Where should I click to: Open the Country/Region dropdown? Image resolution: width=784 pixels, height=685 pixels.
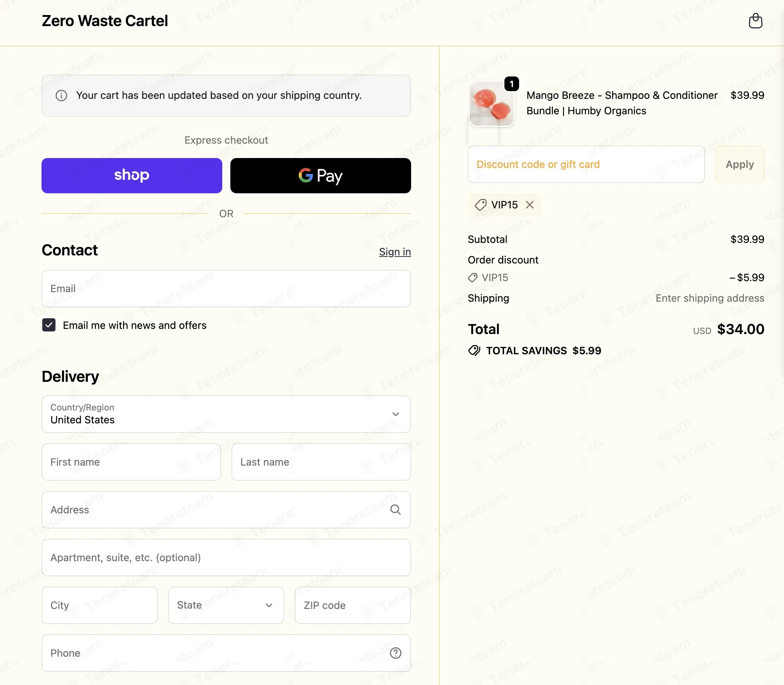tap(226, 414)
